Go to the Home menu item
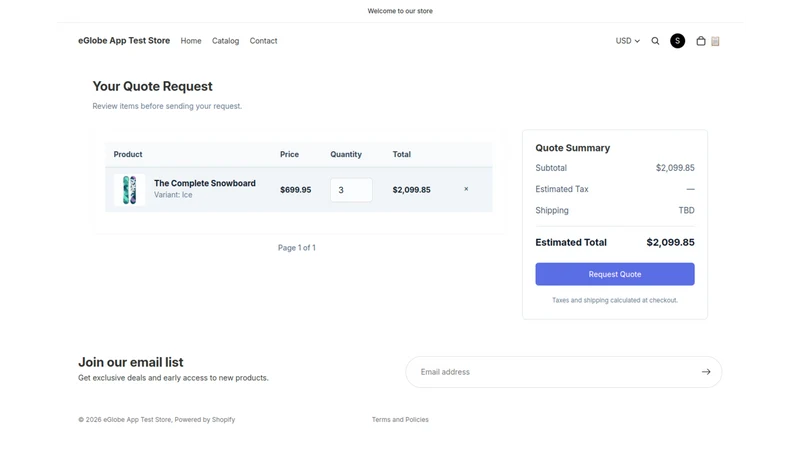This screenshot has width=800, height=450. (191, 41)
